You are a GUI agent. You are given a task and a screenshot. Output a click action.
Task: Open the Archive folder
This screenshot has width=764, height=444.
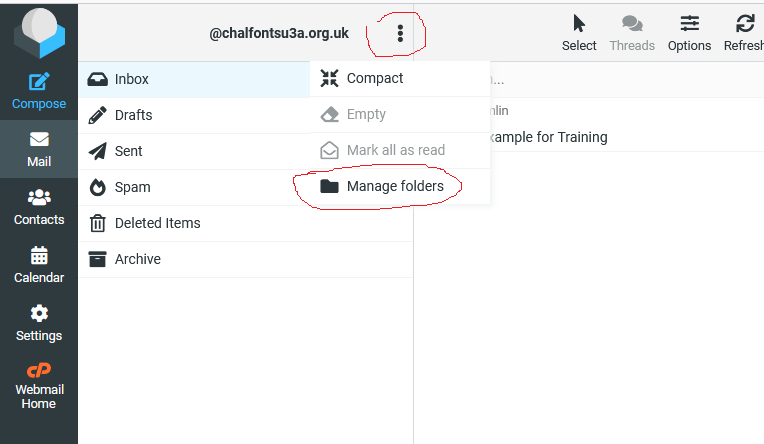pos(137,259)
